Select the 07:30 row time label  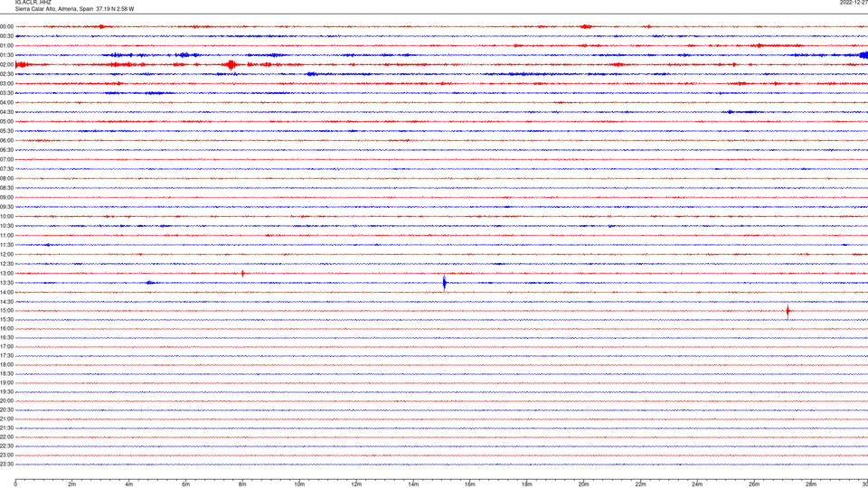(x=6, y=169)
